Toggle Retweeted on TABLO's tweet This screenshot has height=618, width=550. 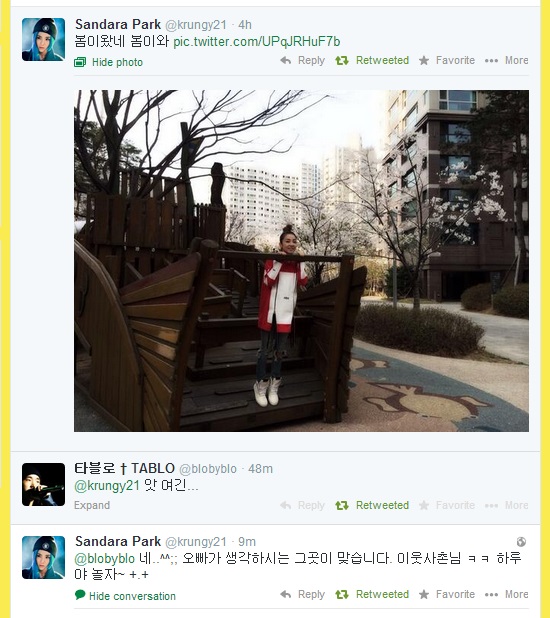tap(372, 505)
